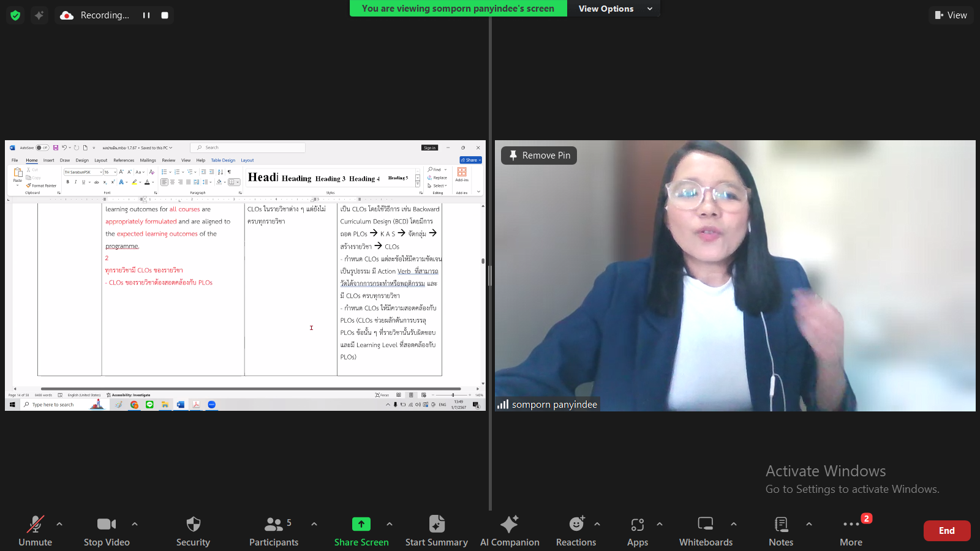This screenshot has width=980, height=551.
Task: Open the More menu with notification badge
Action: pyautogui.click(x=851, y=531)
